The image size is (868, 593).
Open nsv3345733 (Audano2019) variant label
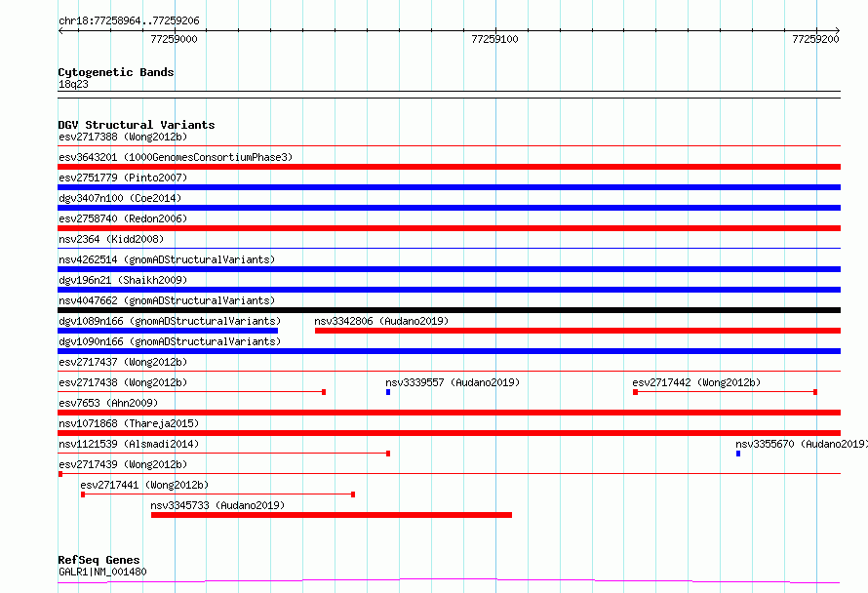217,505
